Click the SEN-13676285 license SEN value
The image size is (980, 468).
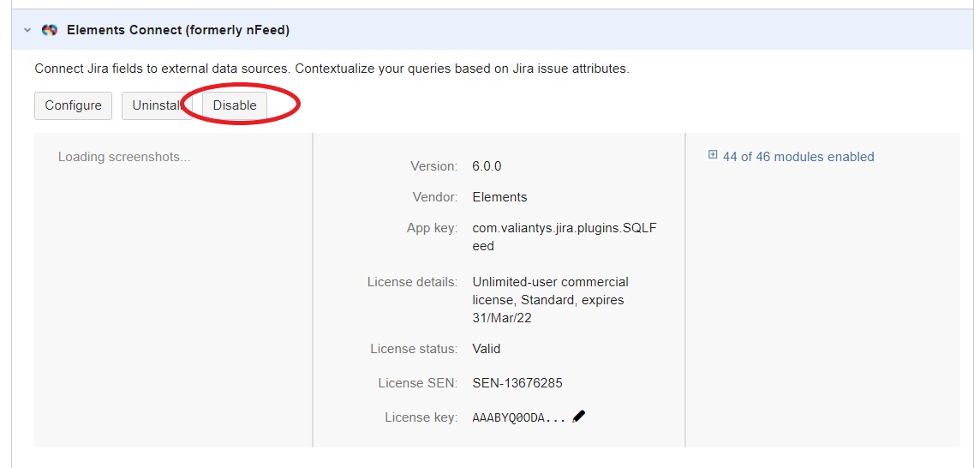tap(517, 383)
